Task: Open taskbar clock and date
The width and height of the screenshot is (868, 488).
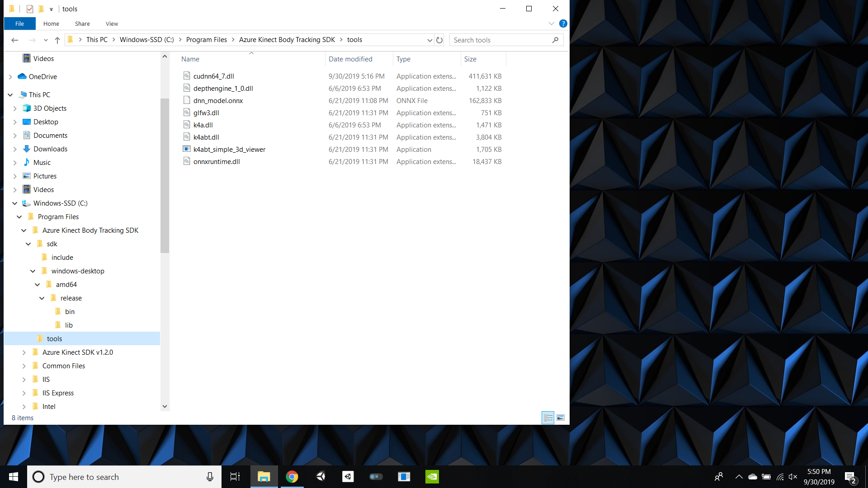Action: point(819,477)
